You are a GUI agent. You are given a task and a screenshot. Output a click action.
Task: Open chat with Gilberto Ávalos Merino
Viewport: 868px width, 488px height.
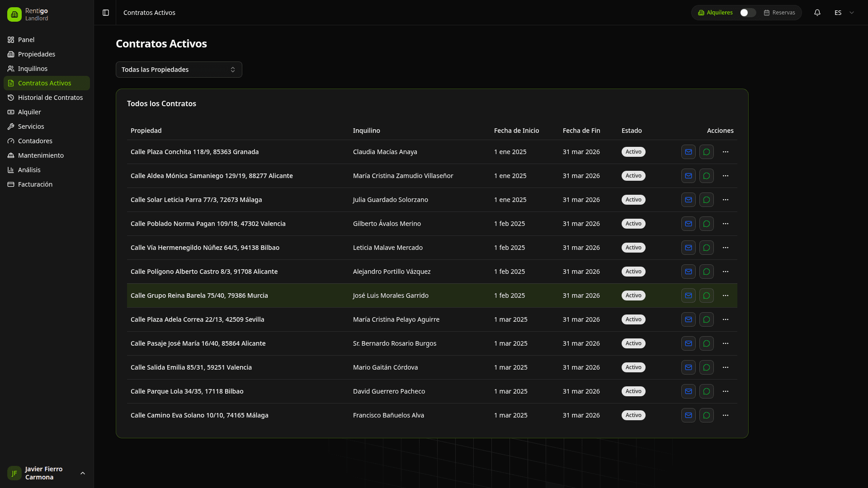pos(706,224)
